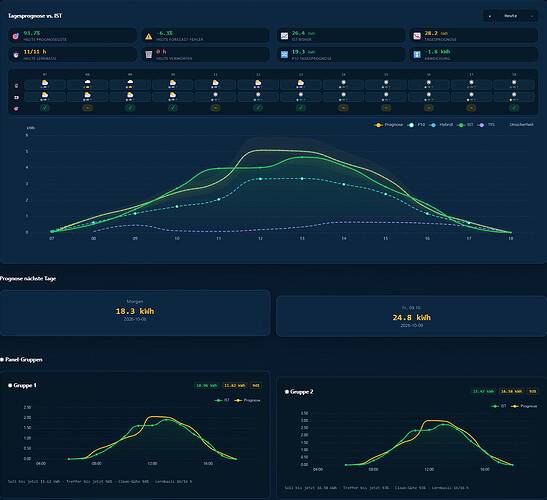
Task: Click second-row sunny icon for hour 15
Action: coord(386,95)
